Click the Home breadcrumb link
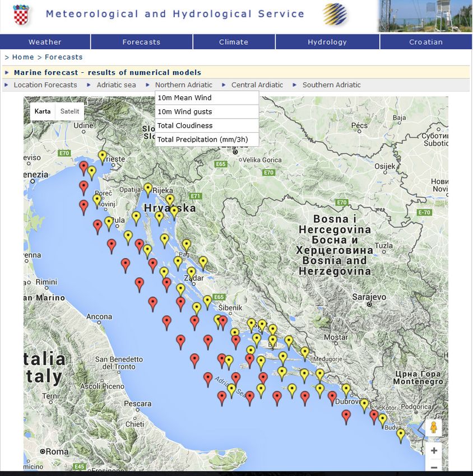Image resolution: width=473 pixels, height=476 pixels. click(x=23, y=57)
